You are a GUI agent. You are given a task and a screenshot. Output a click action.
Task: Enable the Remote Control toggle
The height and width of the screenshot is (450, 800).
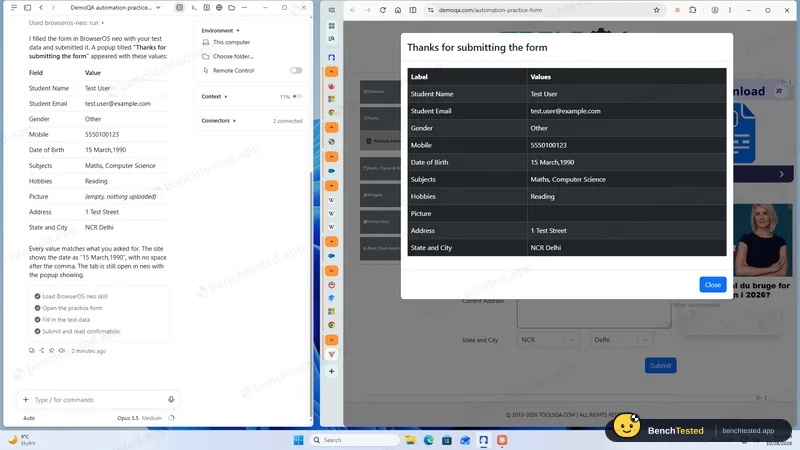click(296, 70)
